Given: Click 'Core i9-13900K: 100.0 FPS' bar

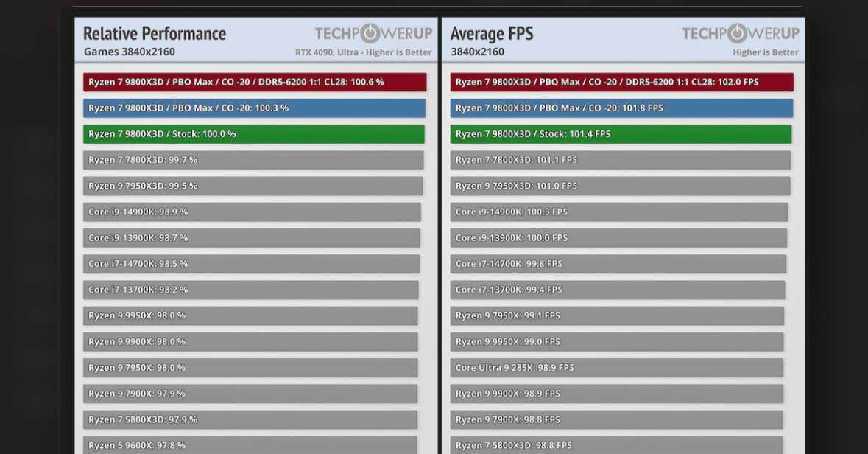Looking at the screenshot, I should 618,238.
